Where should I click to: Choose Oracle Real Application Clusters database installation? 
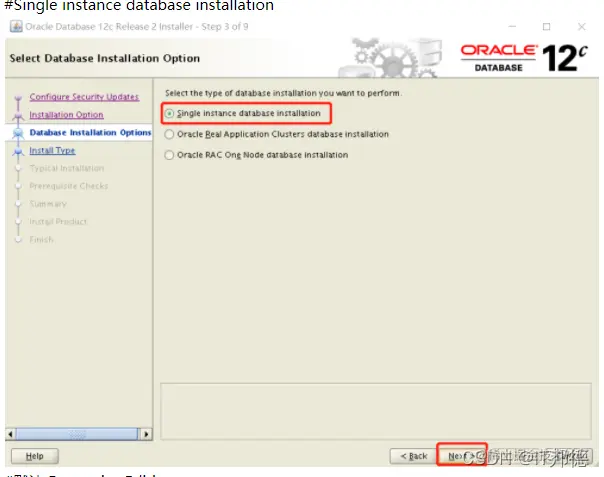tap(169, 134)
